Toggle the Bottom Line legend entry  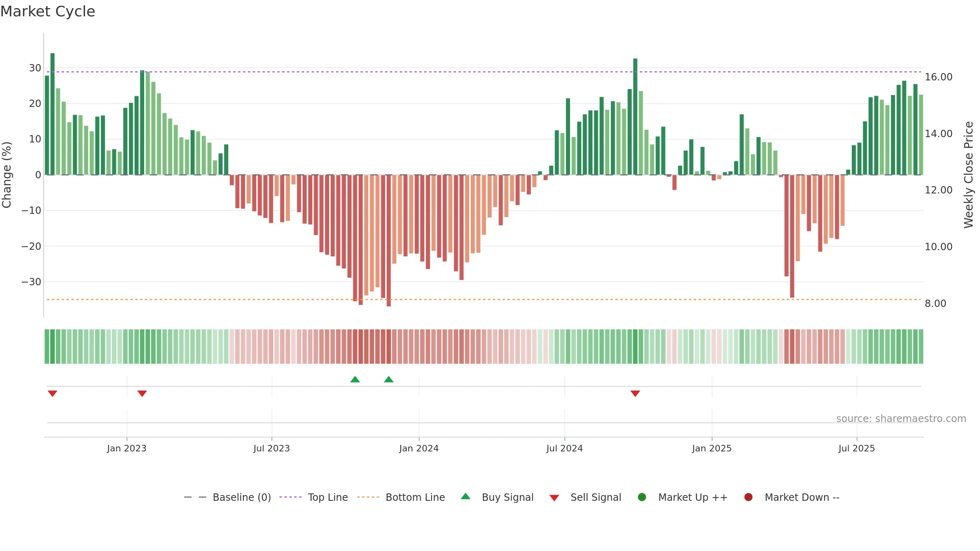coord(415,497)
